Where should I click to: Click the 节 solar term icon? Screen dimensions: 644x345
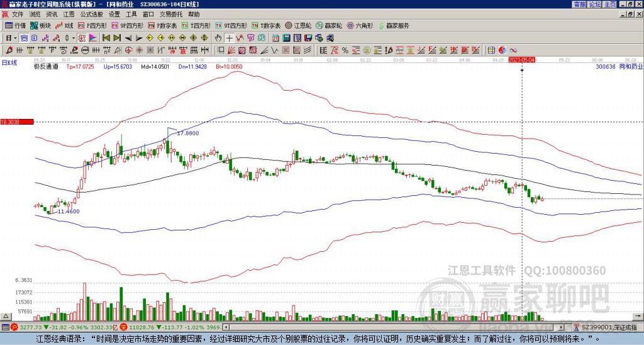coord(250,38)
